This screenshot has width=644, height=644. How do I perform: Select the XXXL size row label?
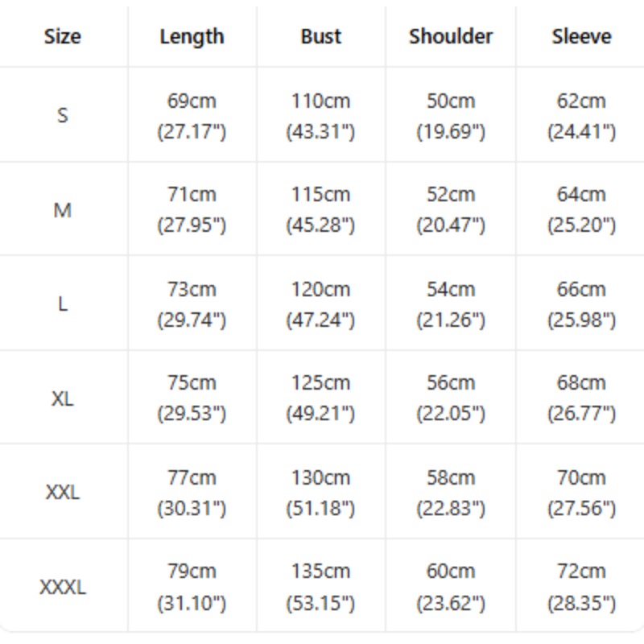click(63, 587)
